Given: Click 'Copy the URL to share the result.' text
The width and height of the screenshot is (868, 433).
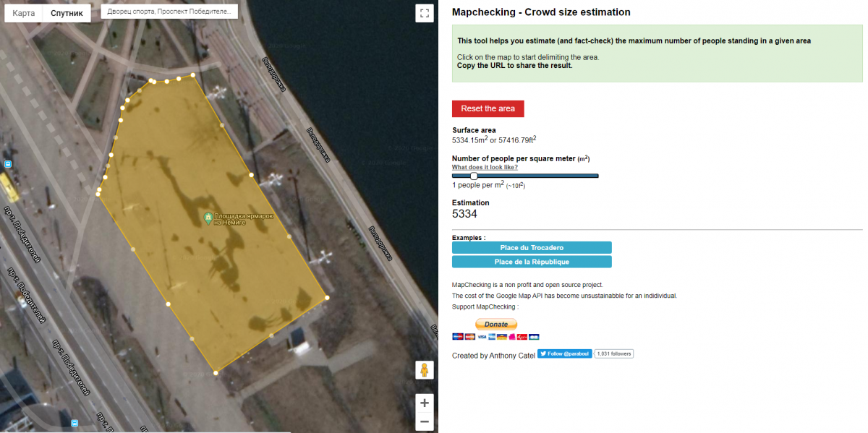Looking at the screenshot, I should point(515,66).
